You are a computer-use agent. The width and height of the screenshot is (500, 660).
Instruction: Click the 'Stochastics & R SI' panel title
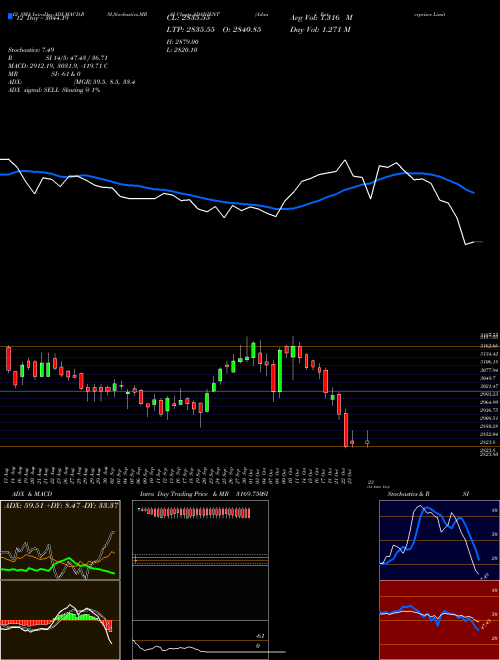click(428, 494)
